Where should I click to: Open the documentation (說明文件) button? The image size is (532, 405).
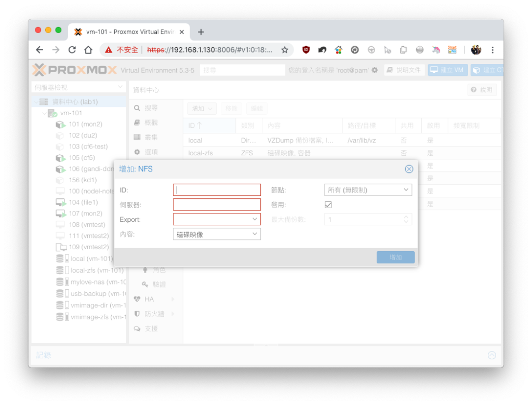click(404, 70)
